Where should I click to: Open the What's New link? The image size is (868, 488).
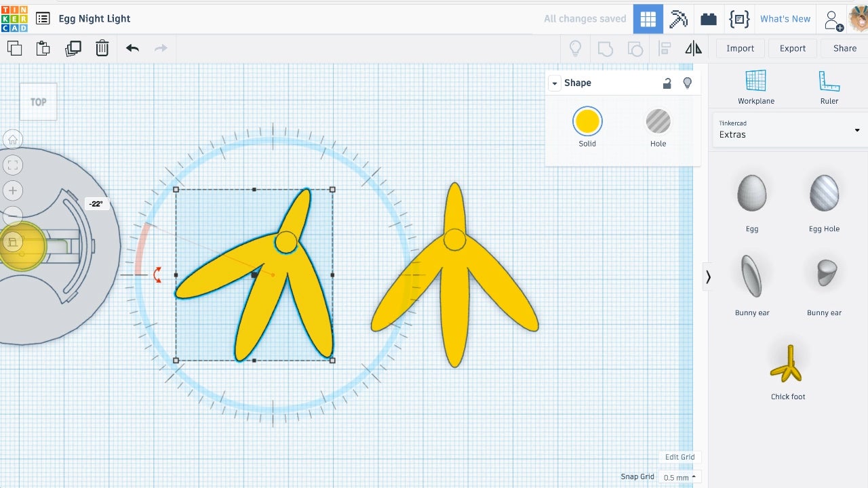[785, 19]
